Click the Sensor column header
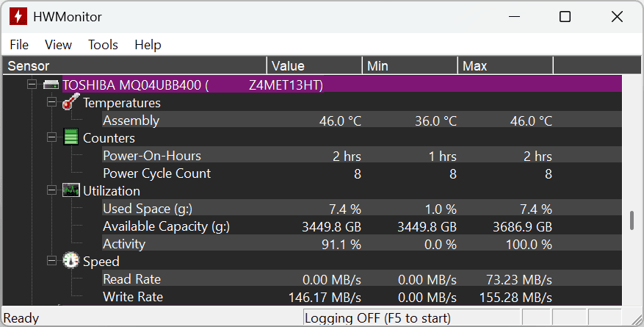 pyautogui.click(x=134, y=65)
